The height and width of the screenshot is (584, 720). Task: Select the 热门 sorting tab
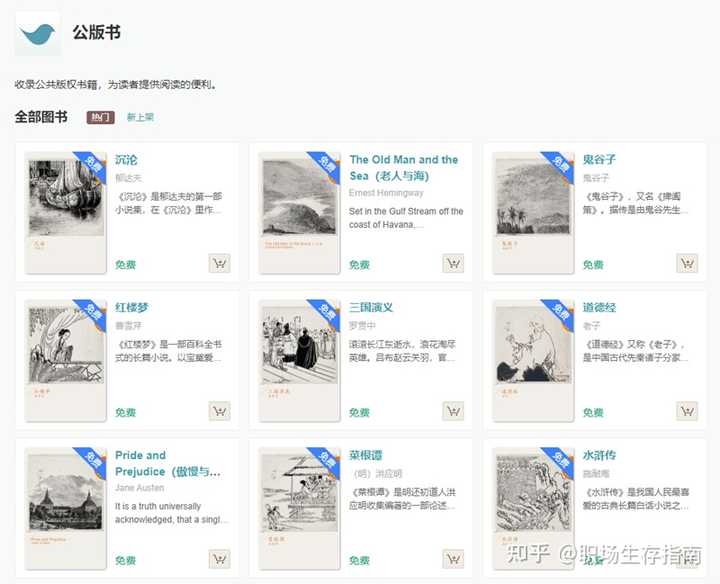point(101,118)
